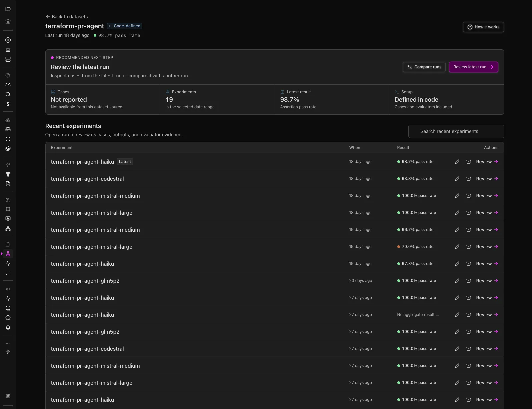Review the haiku run lacking aggregate result
The height and width of the screenshot is (409, 532).
(487, 315)
